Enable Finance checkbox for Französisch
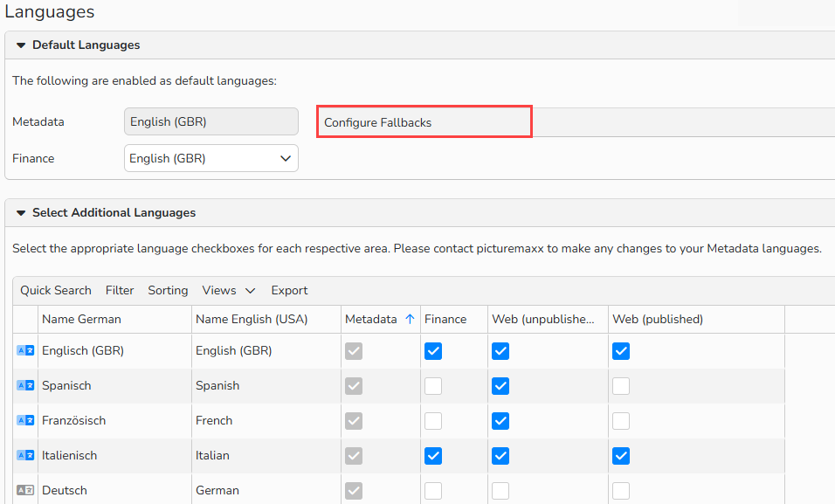 (433, 421)
